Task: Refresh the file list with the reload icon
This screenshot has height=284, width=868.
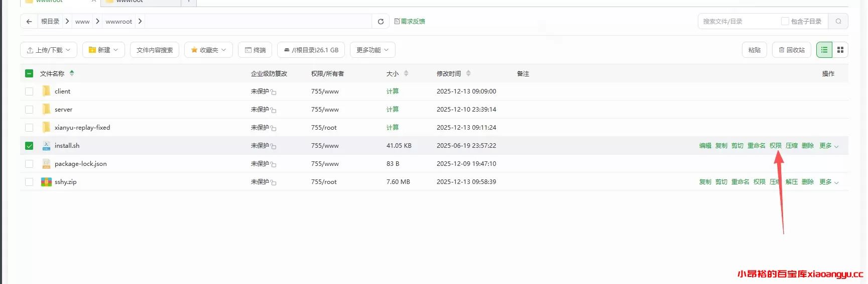Action: pyautogui.click(x=381, y=22)
